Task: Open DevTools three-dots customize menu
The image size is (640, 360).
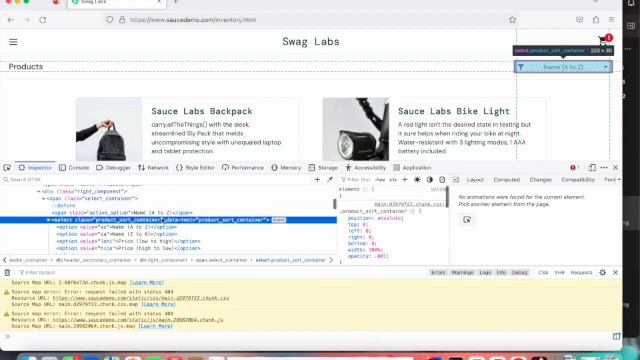Action: tap(604, 167)
